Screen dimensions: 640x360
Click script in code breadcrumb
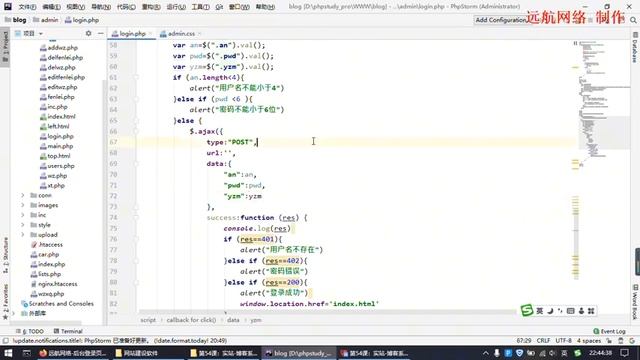pos(148,320)
